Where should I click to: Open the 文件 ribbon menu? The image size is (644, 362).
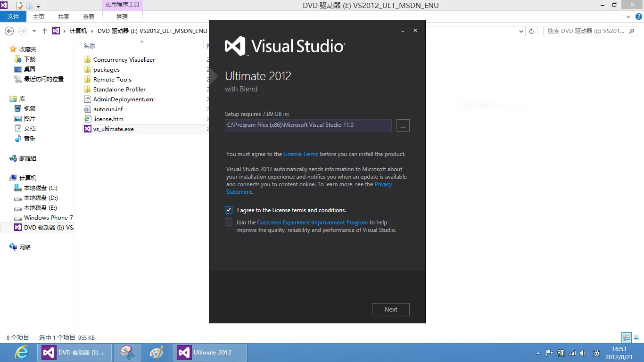click(13, 16)
